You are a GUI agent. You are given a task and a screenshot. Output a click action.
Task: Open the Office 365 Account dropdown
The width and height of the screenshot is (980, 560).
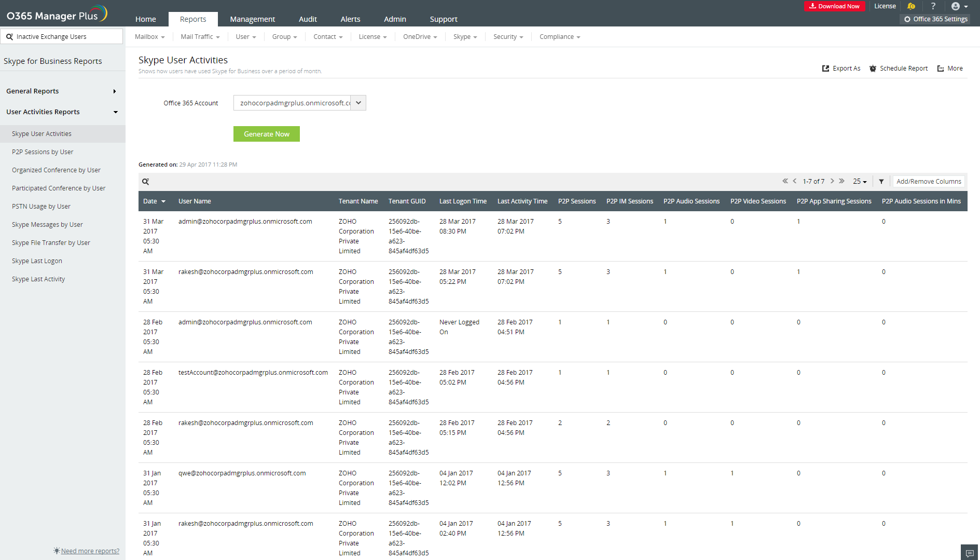click(x=300, y=103)
